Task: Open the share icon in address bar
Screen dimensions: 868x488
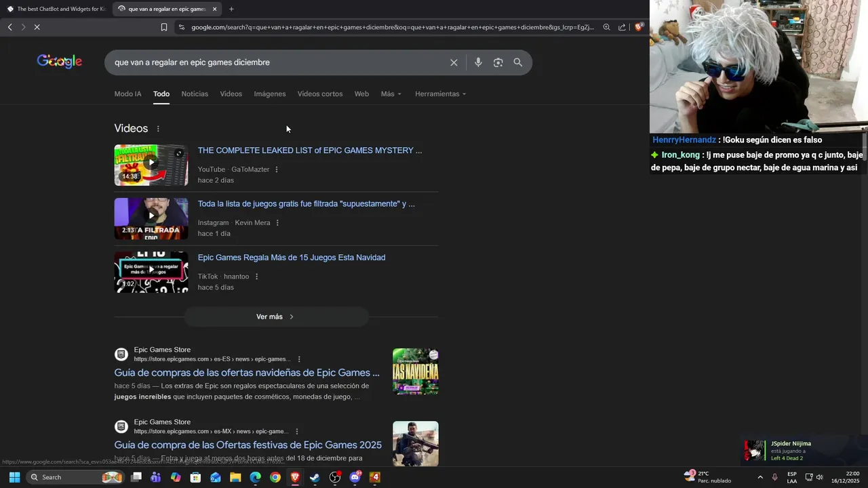Action: (x=622, y=27)
